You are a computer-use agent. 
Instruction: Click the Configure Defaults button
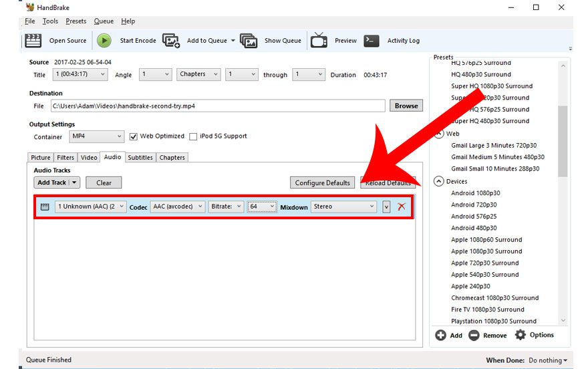coord(322,182)
